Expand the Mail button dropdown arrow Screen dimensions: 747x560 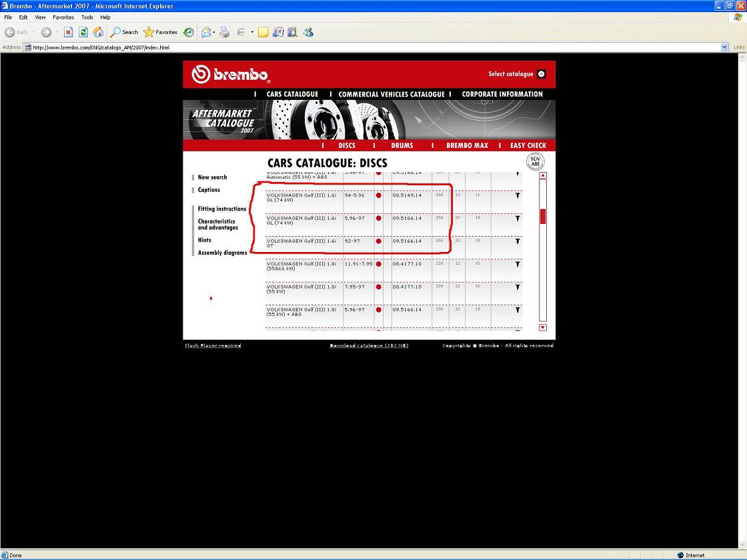pos(214,32)
